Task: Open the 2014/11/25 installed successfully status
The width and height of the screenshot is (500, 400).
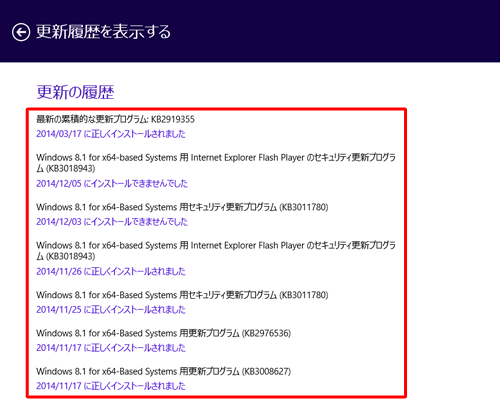Action: coord(111,310)
